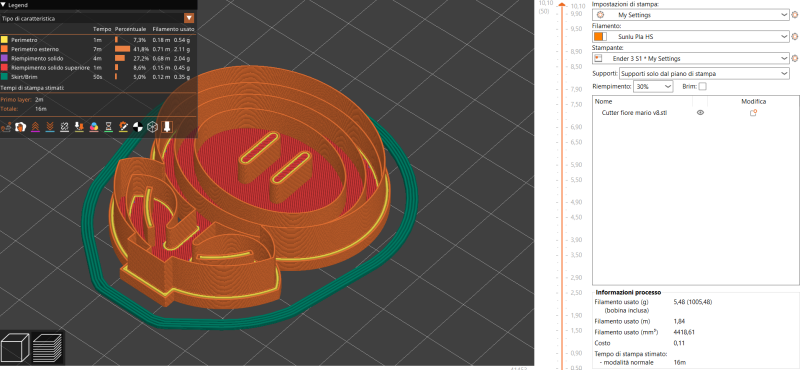Toggle deretractions icon in legend toolbar
The image size is (800, 370).
(x=50, y=127)
